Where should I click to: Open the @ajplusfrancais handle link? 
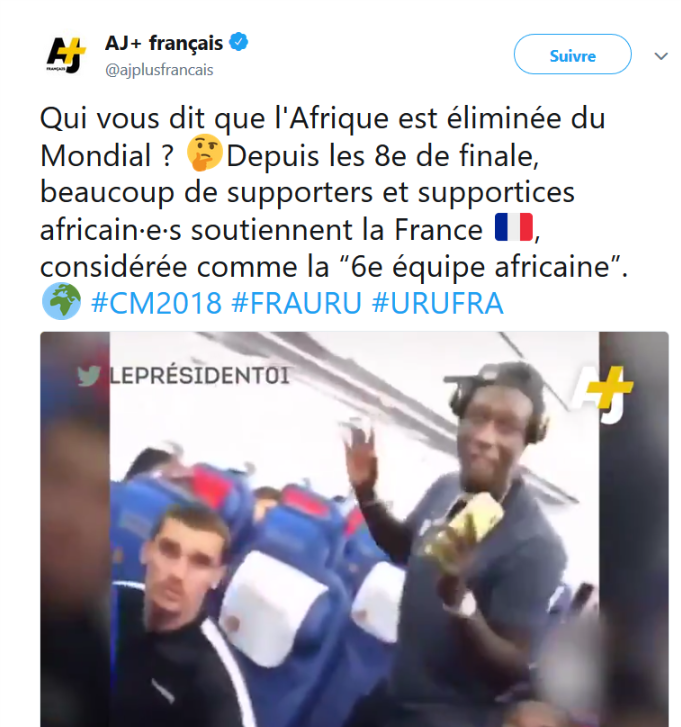tap(159, 70)
